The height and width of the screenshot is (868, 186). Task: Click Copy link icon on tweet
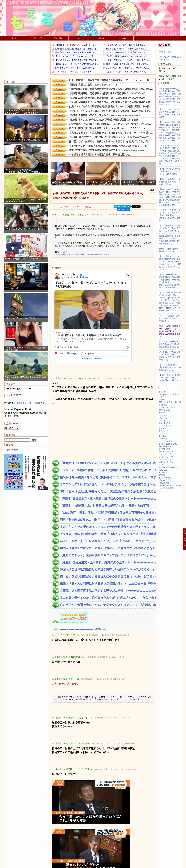[x=82, y=353]
